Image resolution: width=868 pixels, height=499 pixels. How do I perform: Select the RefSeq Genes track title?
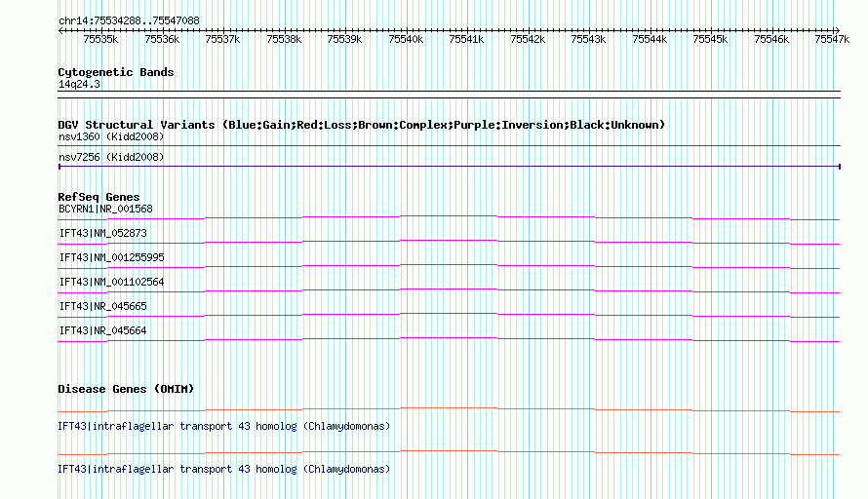coord(99,197)
